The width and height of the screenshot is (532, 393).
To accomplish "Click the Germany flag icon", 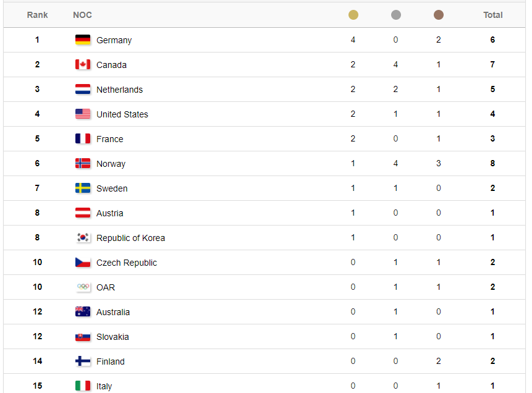I will [x=83, y=40].
